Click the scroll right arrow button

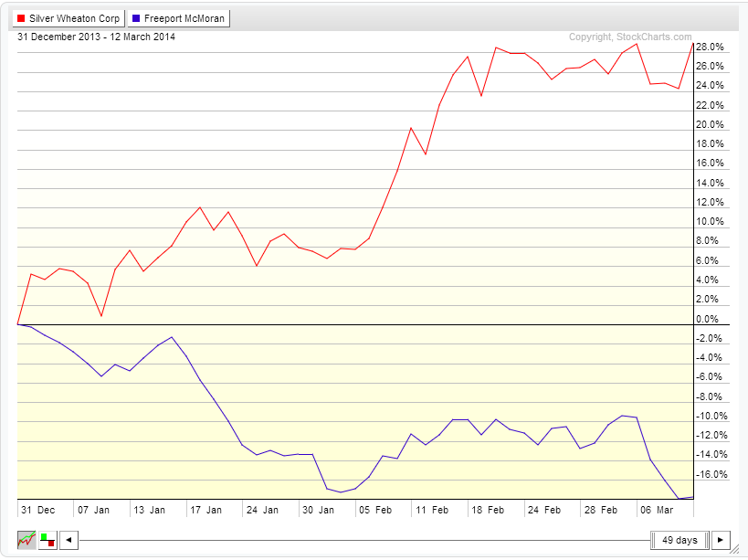tap(721, 540)
